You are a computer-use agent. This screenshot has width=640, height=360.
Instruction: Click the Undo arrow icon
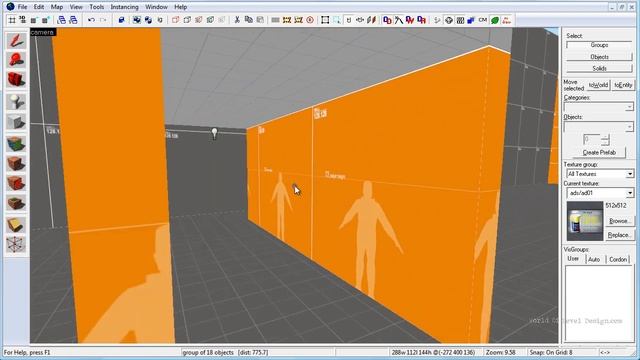[x=91, y=20]
